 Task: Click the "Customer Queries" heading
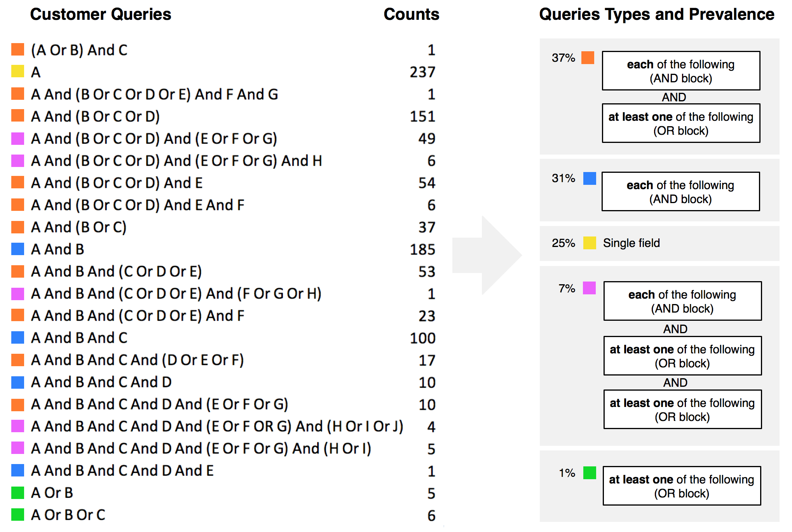point(101,14)
